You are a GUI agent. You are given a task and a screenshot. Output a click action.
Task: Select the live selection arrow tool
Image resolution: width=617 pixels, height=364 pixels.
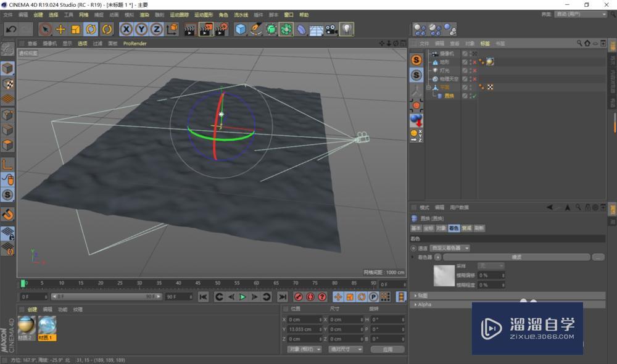pyautogui.click(x=46, y=29)
